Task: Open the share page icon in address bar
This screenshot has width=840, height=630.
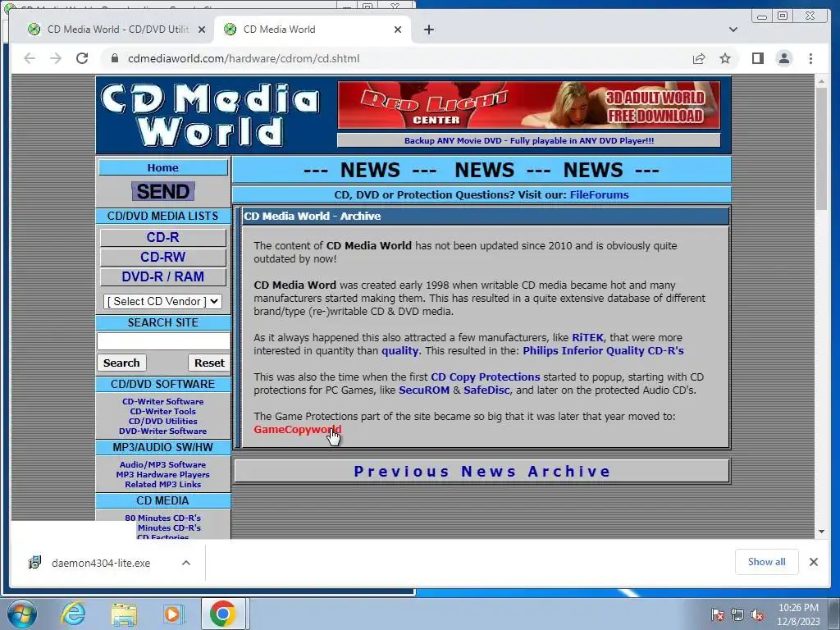Action: [x=699, y=58]
